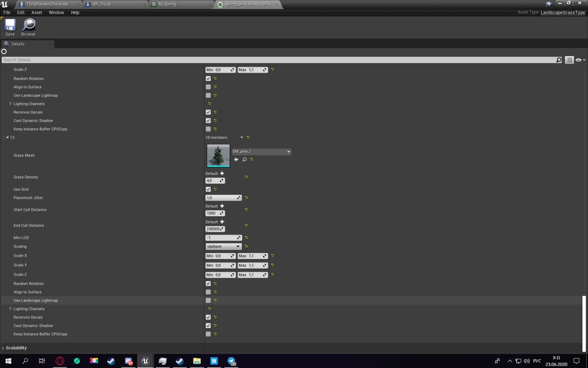Open the Scaling Uniform dropdown
Viewport: 588px width, 368px height.
click(224, 247)
